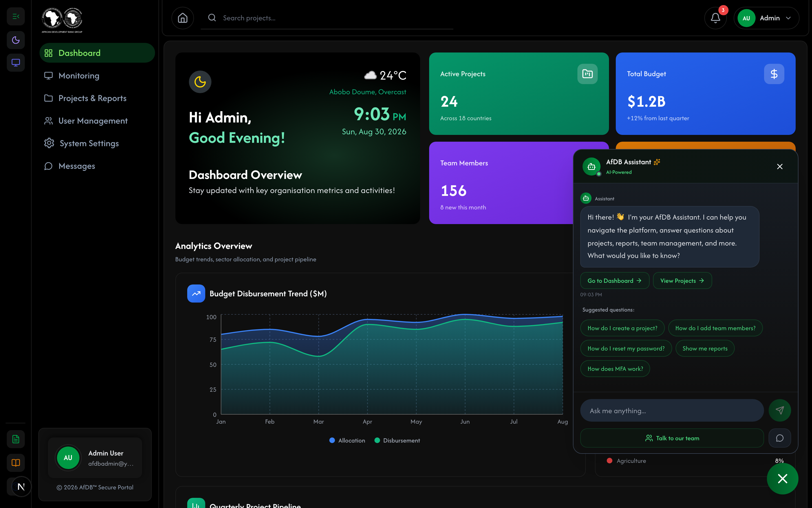The image size is (812, 508).
Task: Toggle Allocation legend in budget chart
Action: point(347,441)
